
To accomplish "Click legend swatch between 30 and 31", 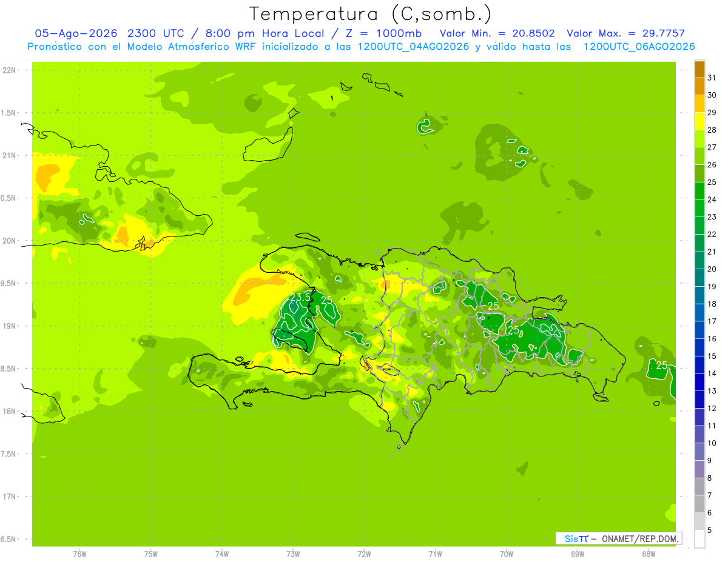I will pyautogui.click(x=699, y=87).
